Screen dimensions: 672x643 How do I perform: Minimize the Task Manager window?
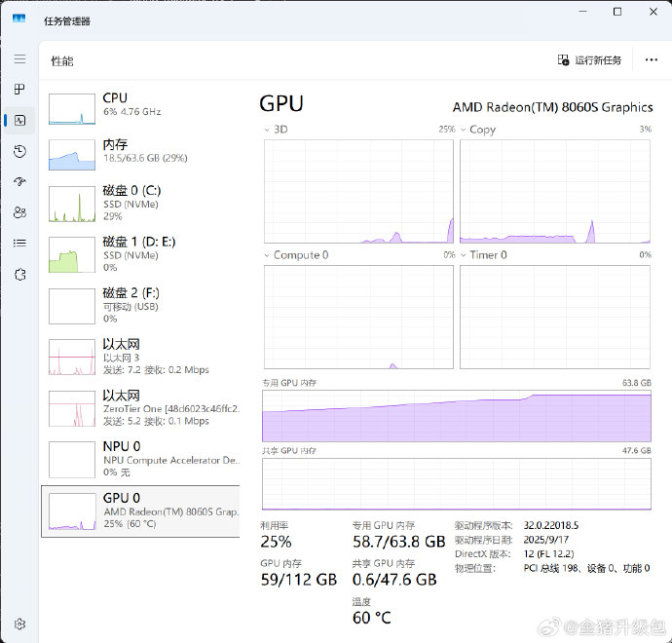(582, 12)
